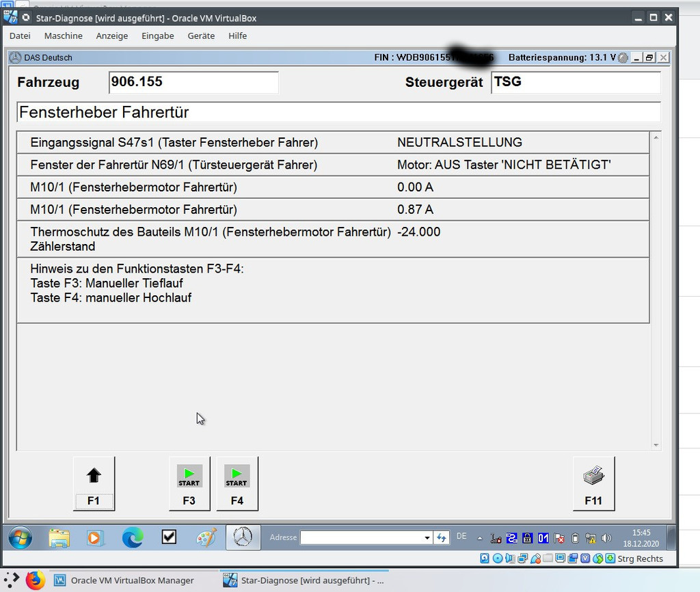
Task: Click the Adresse refresh arrows icon
Action: click(x=442, y=537)
